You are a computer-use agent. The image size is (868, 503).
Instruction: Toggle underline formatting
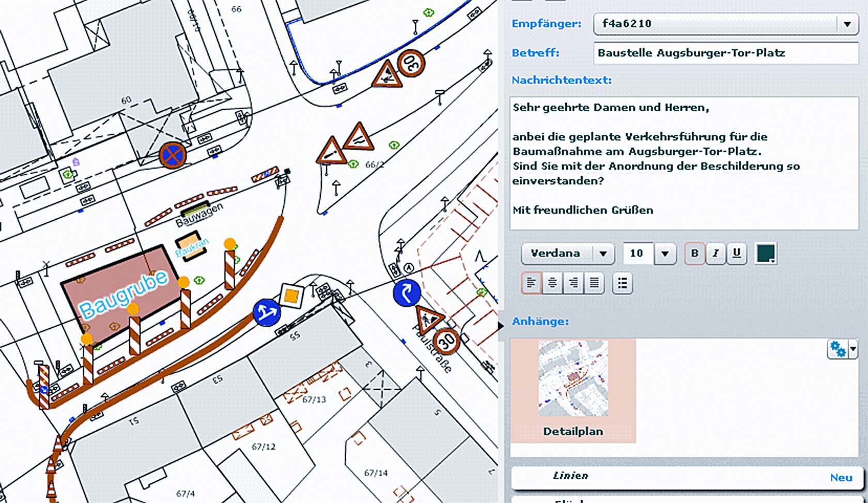pos(737,253)
